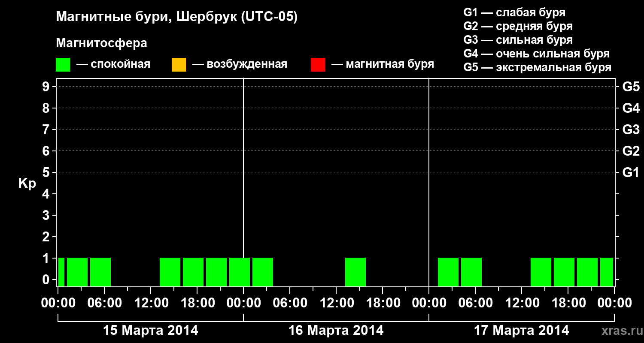Click the right-axis 'G3' level label
This screenshot has width=644, height=343.
click(x=631, y=129)
